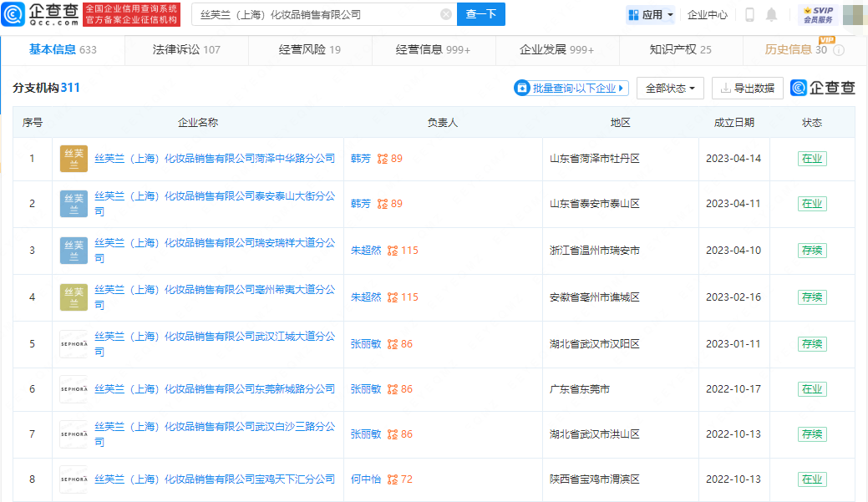Click region 陕西省宝鸡市渭滨区
The width and height of the screenshot is (868, 502).
click(595, 479)
